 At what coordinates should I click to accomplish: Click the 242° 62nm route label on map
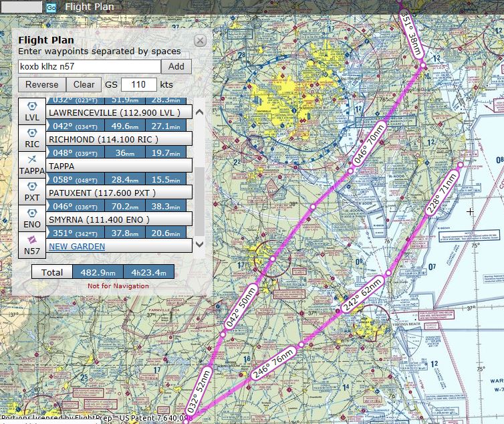pyautogui.click(x=362, y=295)
